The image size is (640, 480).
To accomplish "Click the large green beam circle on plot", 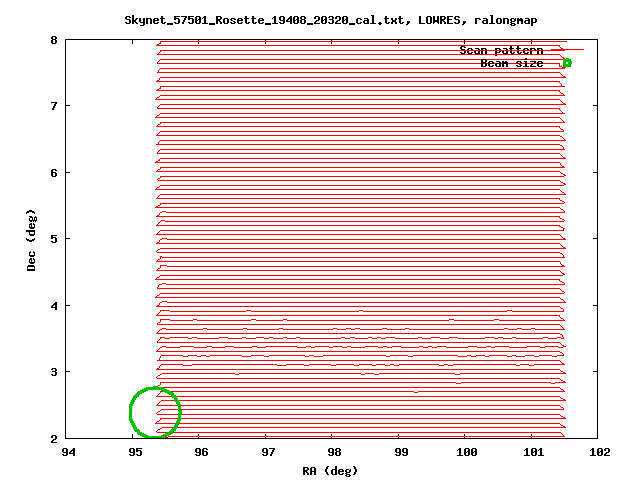I will (x=155, y=412).
